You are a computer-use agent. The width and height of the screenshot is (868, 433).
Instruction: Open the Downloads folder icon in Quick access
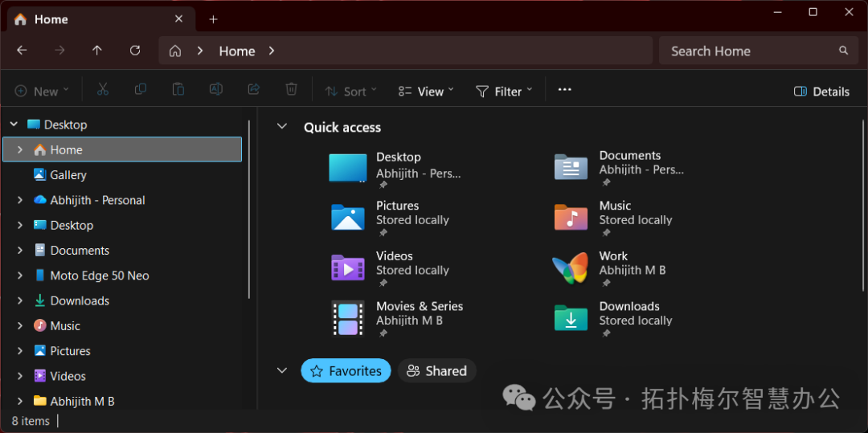tap(571, 318)
